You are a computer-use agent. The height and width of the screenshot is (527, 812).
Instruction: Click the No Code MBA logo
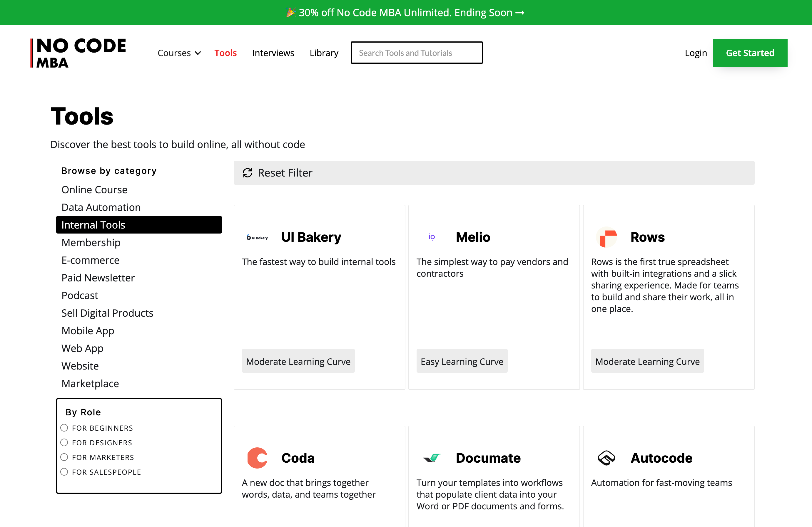pos(78,53)
